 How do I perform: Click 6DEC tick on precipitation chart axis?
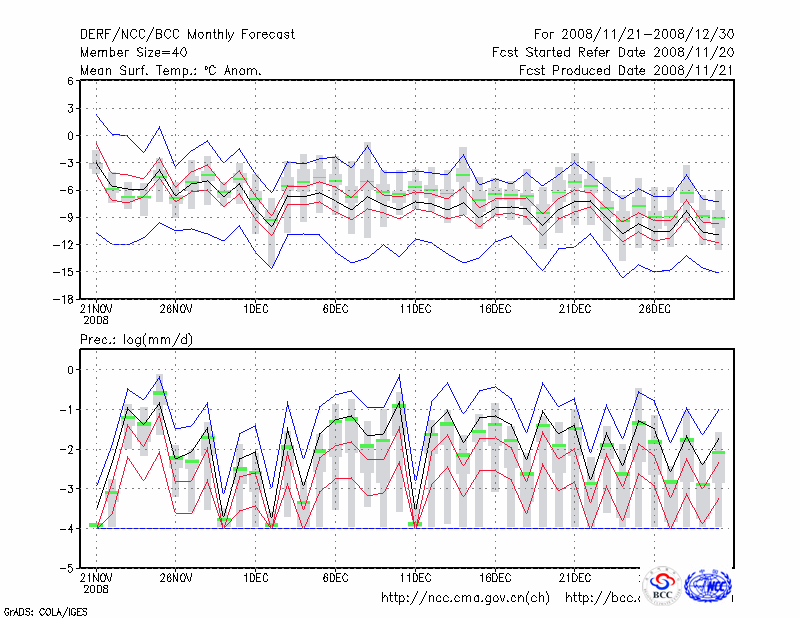point(335,578)
